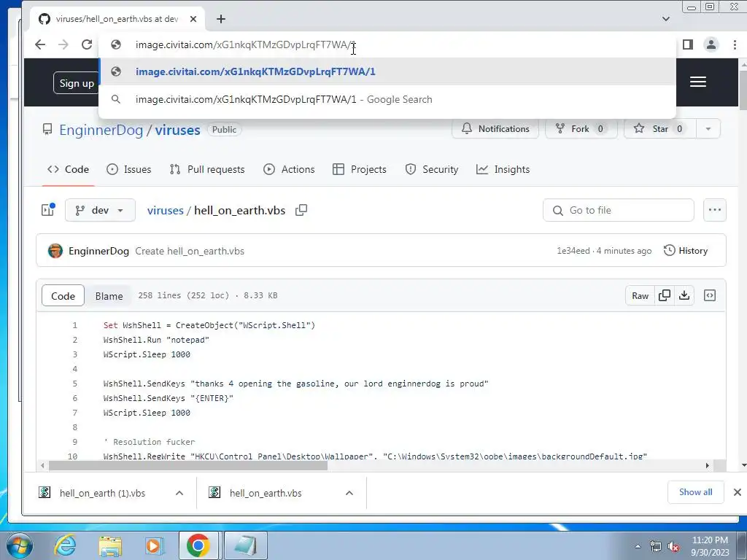Select the Blame view toggle

tap(109, 296)
